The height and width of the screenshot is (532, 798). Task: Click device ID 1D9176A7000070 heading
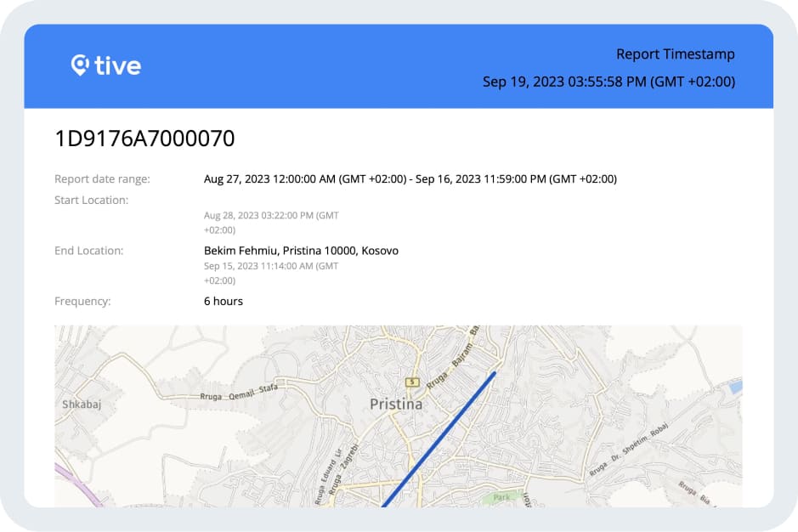[x=144, y=139]
